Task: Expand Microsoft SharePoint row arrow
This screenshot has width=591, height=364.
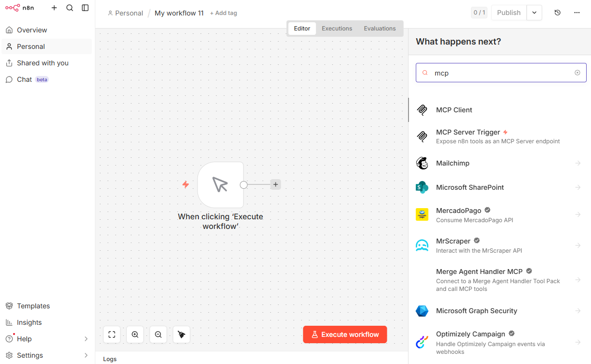Action: (578, 187)
